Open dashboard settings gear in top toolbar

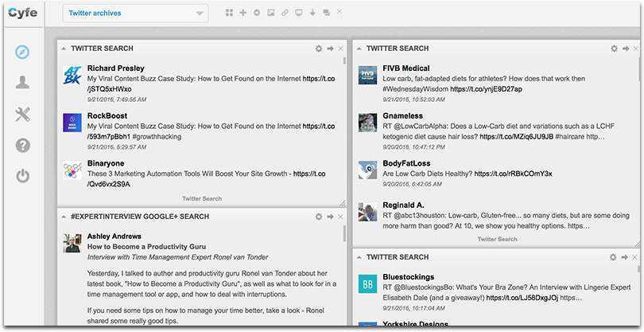click(x=257, y=13)
